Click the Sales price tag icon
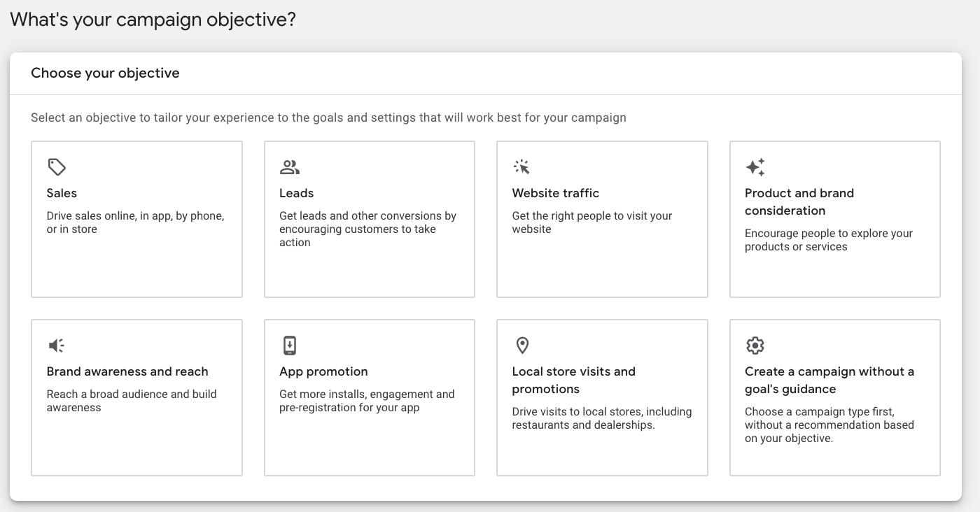980x512 pixels. [x=57, y=167]
